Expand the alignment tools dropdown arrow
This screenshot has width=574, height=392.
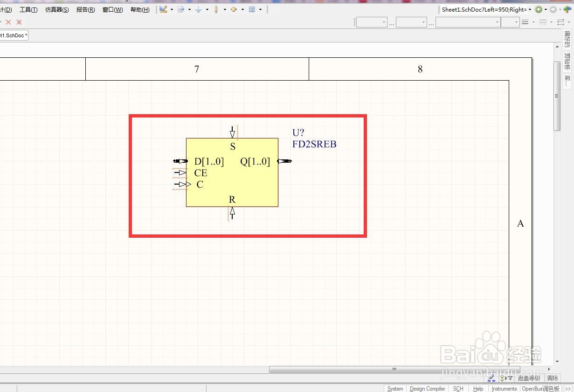190,9
